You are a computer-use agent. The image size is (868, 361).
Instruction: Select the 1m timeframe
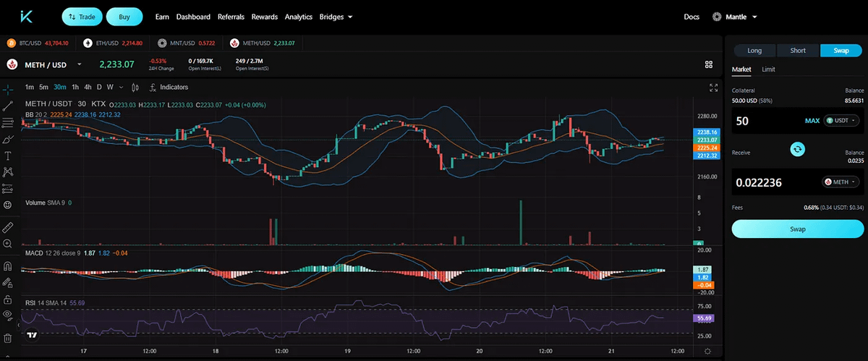pyautogui.click(x=30, y=88)
